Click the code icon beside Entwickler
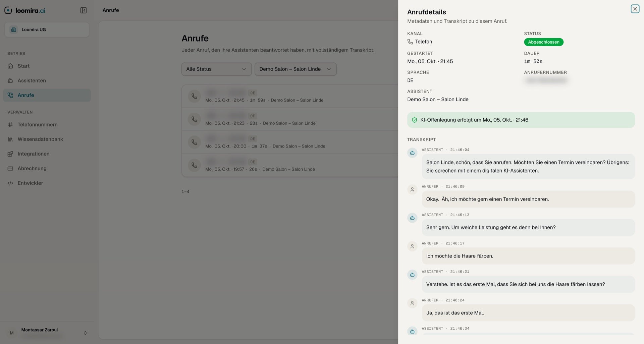Screen dimensions: 644x344 (10, 183)
